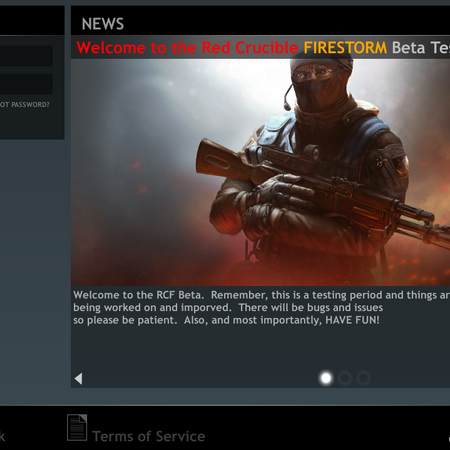Click 'There will be bugs and issues' line

click(311, 307)
